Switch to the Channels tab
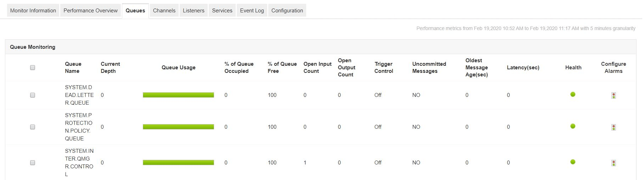 pos(164,11)
